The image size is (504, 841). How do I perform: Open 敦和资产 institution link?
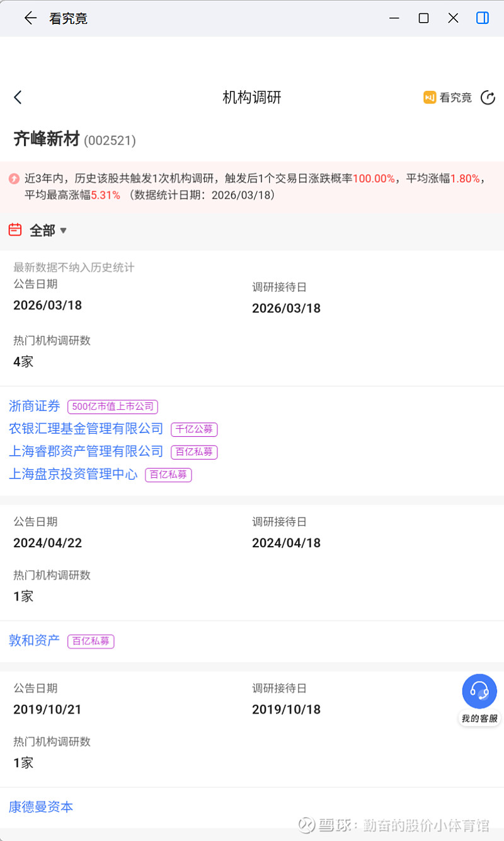point(35,641)
